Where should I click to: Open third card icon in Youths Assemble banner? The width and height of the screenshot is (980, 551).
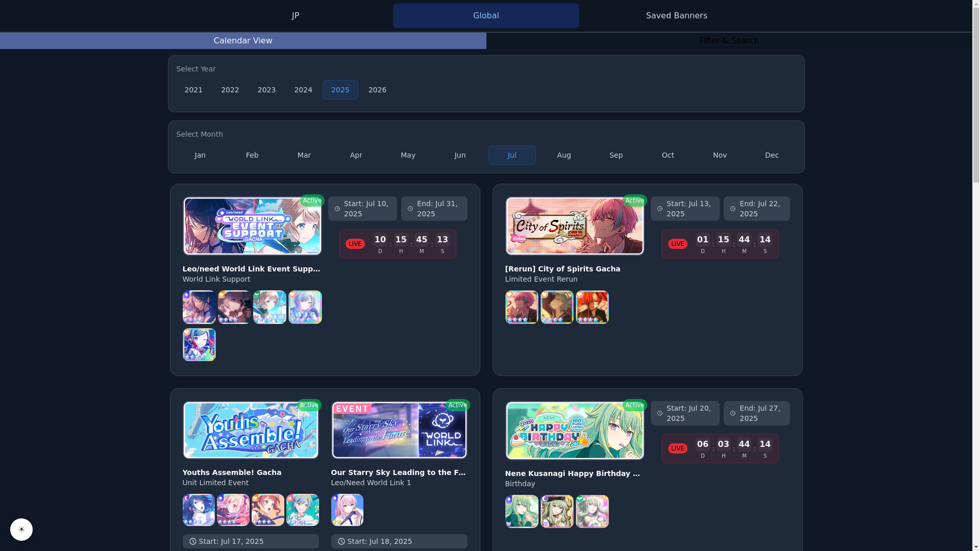[x=268, y=510]
